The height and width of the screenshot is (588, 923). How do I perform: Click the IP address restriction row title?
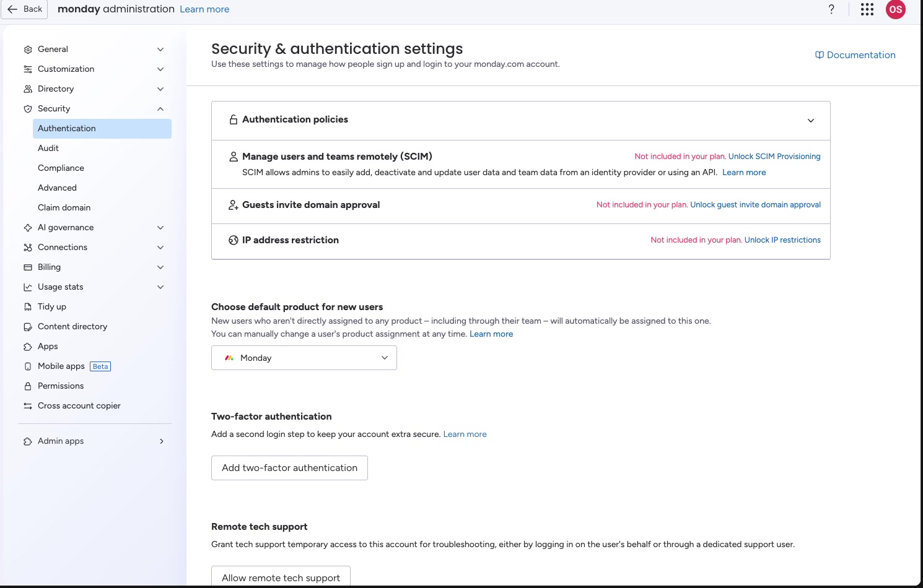point(291,240)
